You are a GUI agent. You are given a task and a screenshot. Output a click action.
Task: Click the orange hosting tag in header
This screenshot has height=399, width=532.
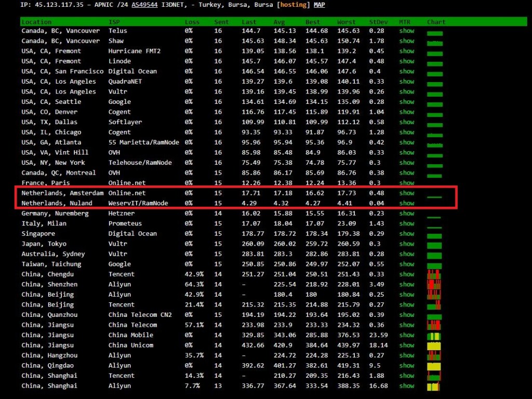tap(293, 5)
